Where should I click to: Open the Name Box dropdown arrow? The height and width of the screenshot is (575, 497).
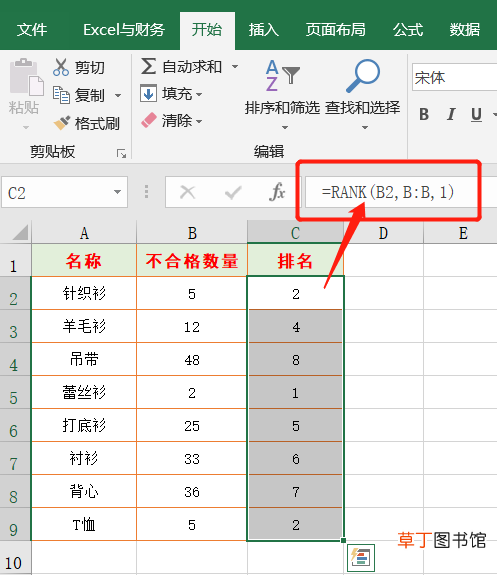(117, 192)
